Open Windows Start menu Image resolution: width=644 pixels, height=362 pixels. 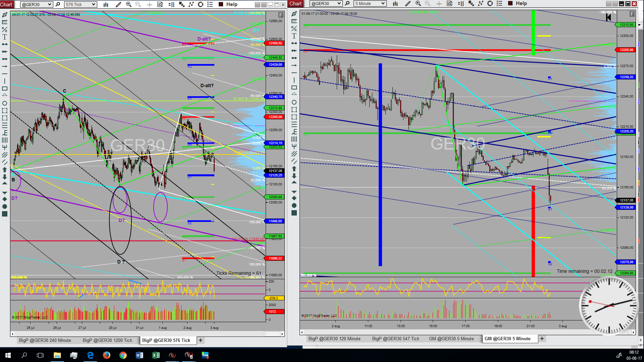click(8, 355)
